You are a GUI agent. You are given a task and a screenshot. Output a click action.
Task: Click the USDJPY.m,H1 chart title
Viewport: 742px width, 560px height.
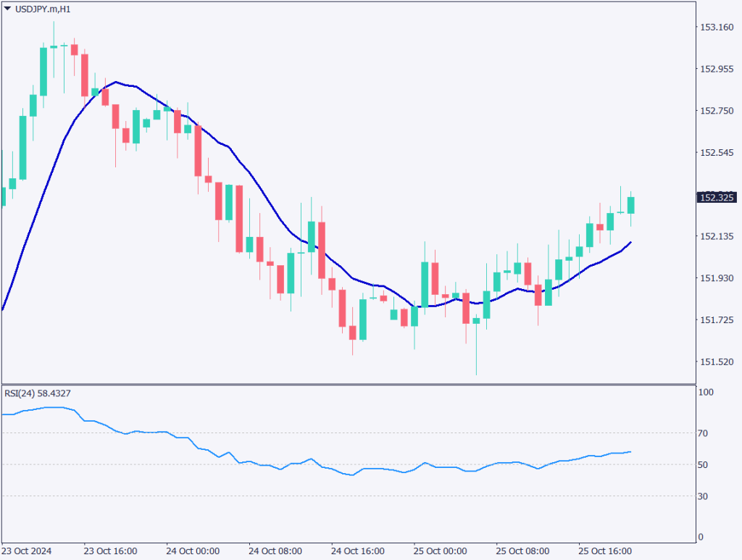coord(43,9)
